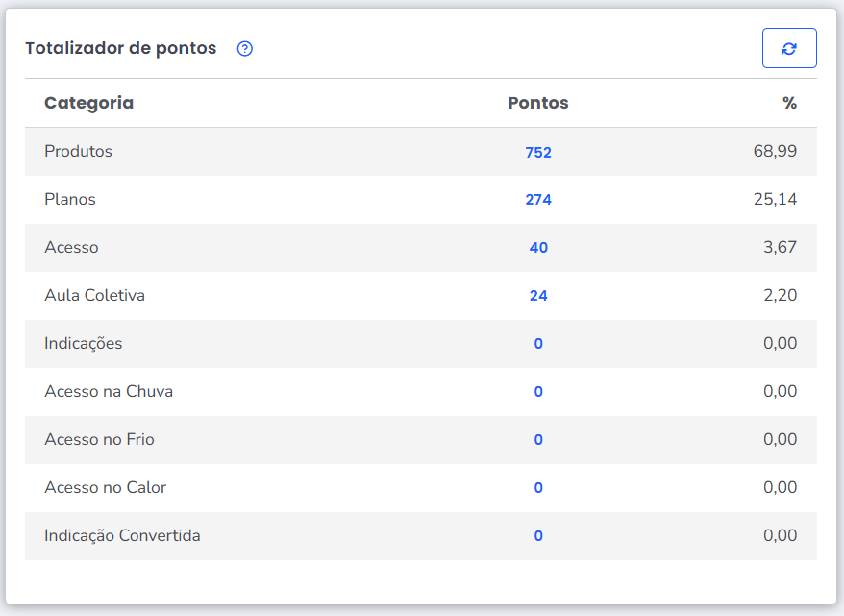This screenshot has width=844, height=616.
Task: Click the 24 points for Aula Coletiva
Action: [538, 296]
